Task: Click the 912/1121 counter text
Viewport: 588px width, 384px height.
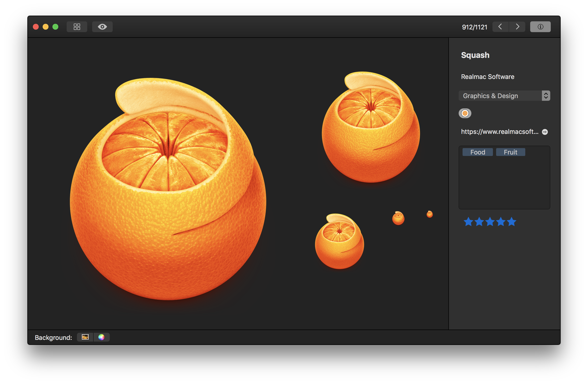Action: tap(474, 27)
